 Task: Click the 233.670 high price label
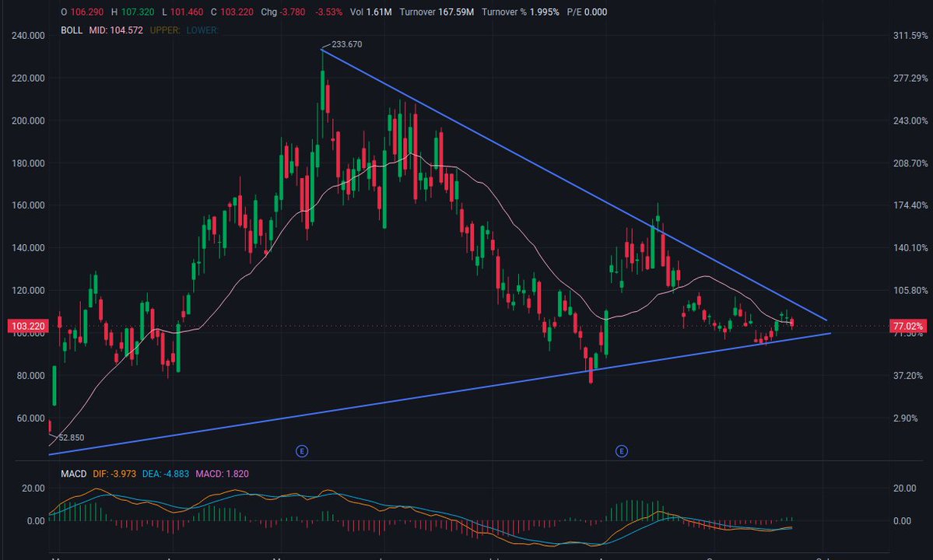[347, 44]
